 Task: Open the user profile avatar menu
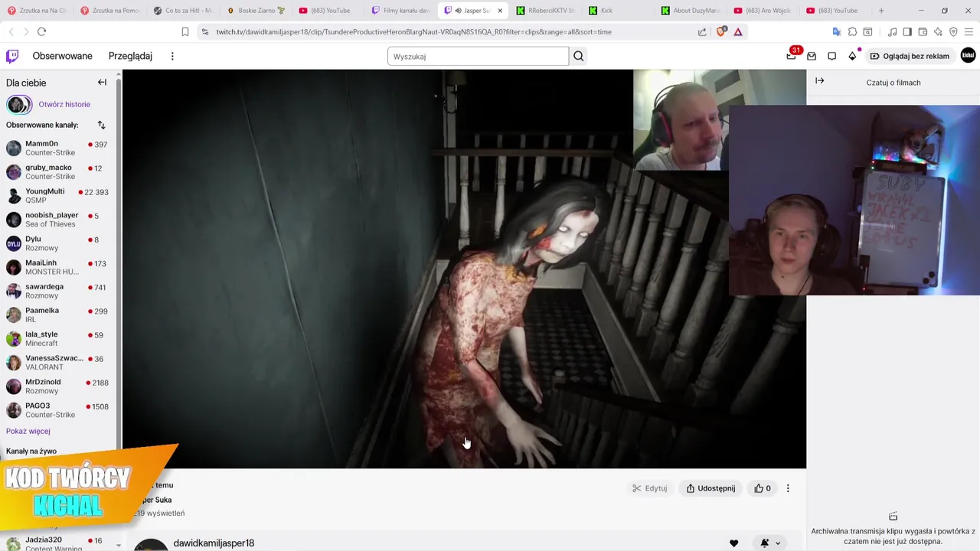[x=968, y=56]
